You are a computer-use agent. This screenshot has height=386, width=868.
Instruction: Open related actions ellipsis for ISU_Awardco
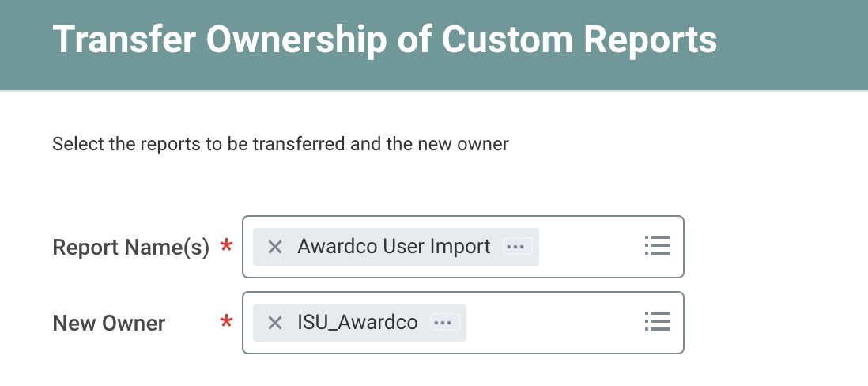tap(443, 323)
